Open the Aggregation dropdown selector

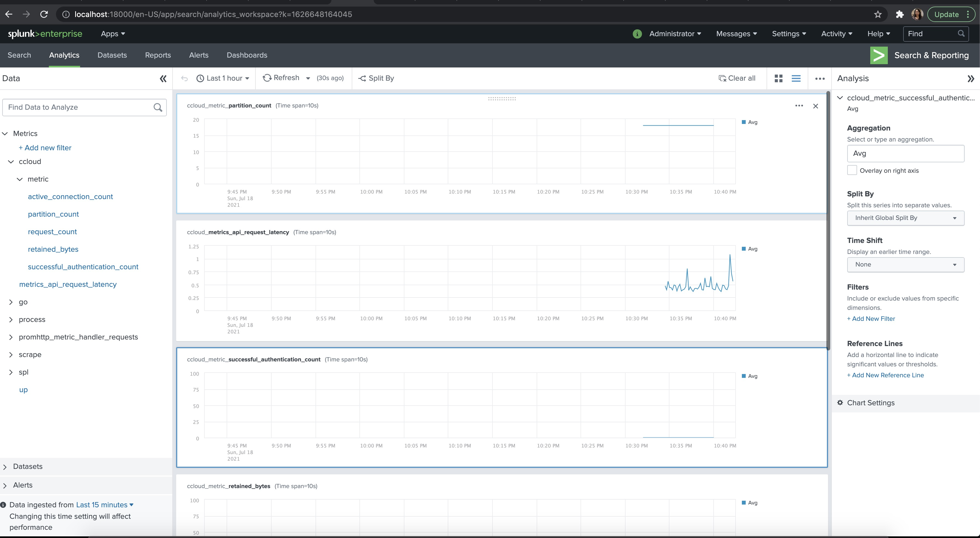[905, 153]
